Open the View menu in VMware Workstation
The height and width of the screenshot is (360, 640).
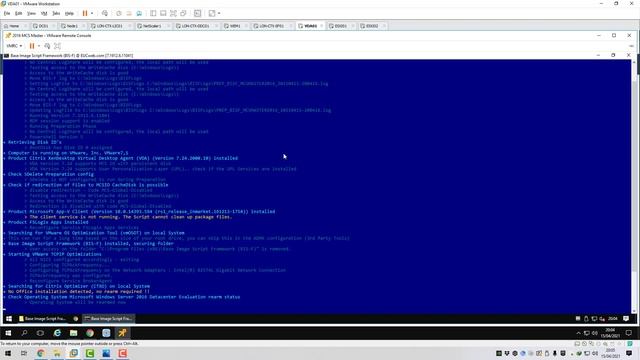[x=31, y=13]
